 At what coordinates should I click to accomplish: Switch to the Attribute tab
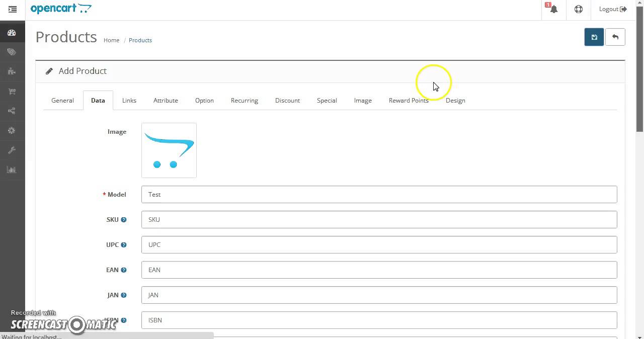pyautogui.click(x=166, y=101)
